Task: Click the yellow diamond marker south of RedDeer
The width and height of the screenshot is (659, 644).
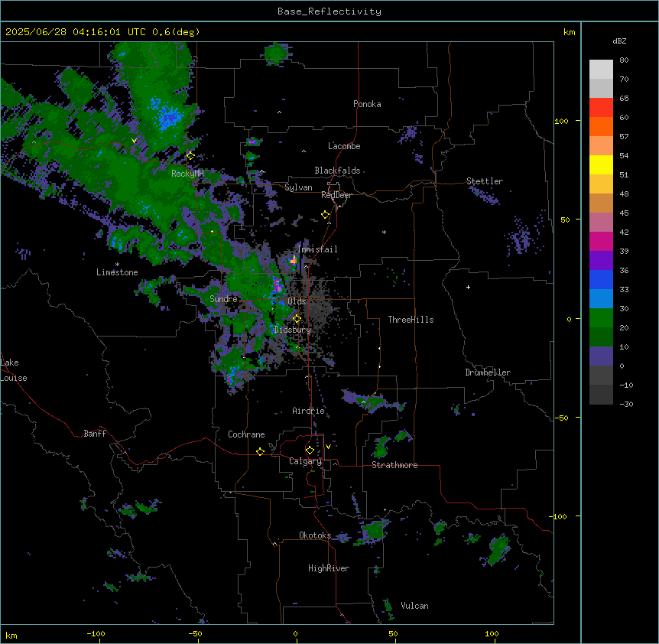Action: tap(325, 215)
